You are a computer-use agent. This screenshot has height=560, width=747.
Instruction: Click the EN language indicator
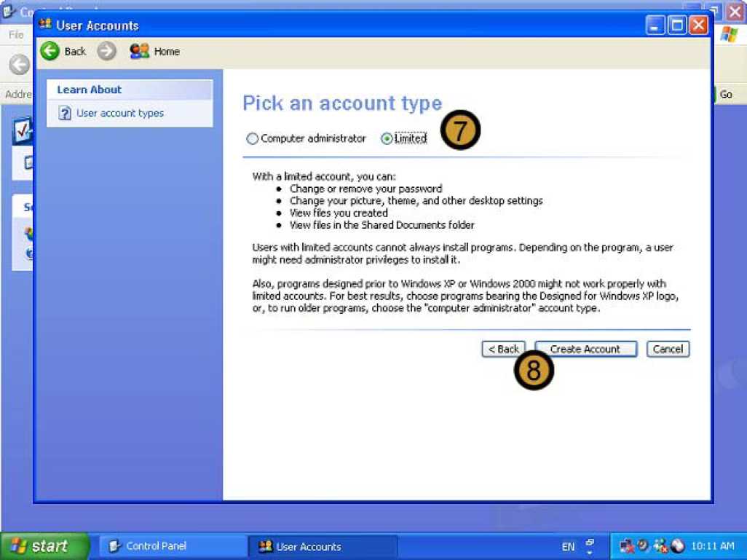[568, 547]
